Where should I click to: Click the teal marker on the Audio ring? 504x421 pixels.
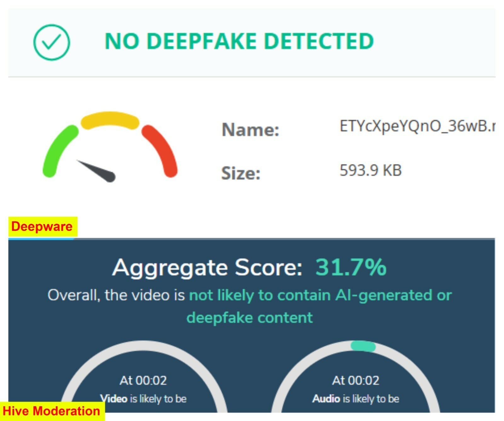tap(363, 346)
